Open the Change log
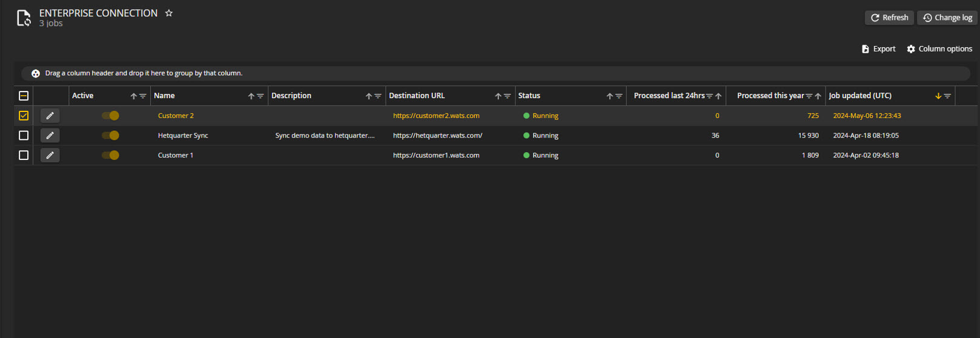This screenshot has width=980, height=338. (947, 18)
